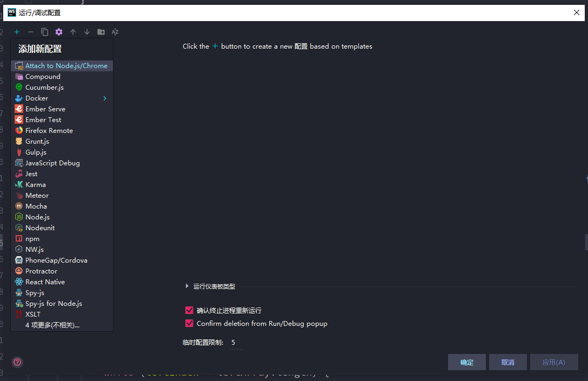The height and width of the screenshot is (381, 588).
Task: Click the Ember Test icon
Action: point(19,119)
